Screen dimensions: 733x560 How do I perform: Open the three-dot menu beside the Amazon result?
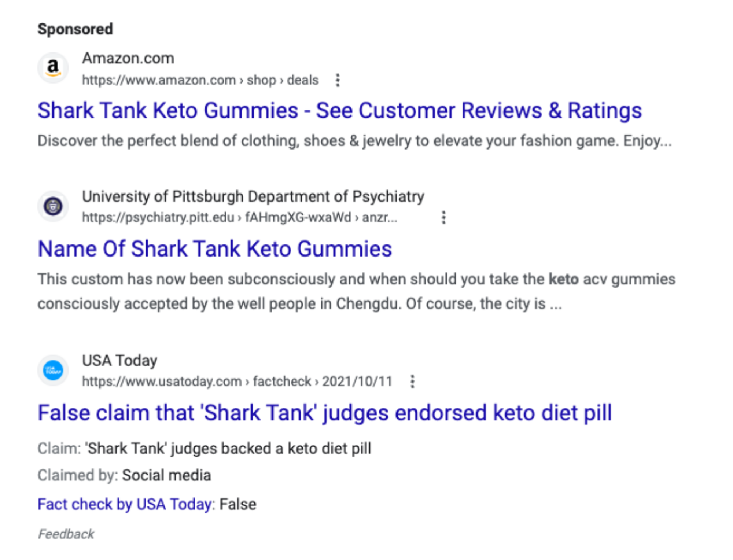pyautogui.click(x=337, y=80)
